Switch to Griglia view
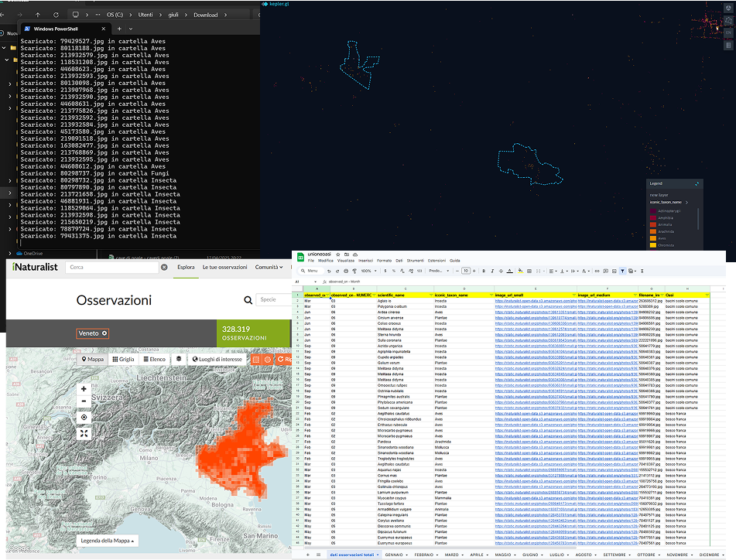The width and height of the screenshot is (736, 560). pos(123,359)
